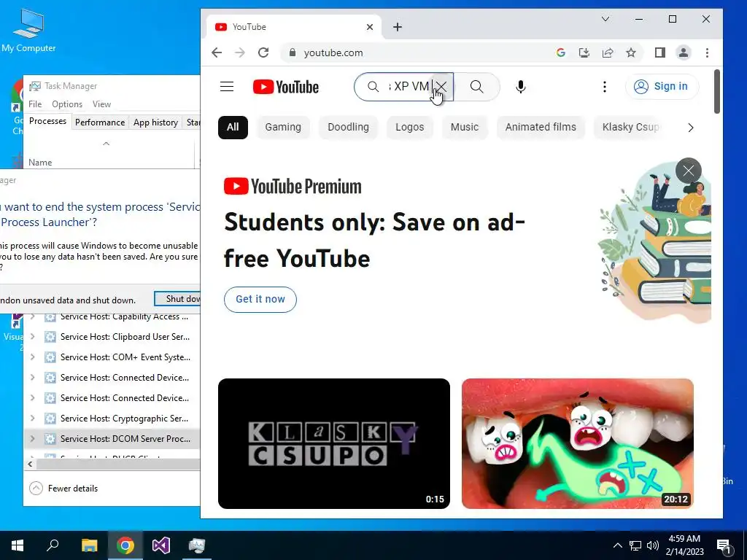747x560 pixels.
Task: Expand Service Host: DCOM Server Process row
Action: pos(32,438)
